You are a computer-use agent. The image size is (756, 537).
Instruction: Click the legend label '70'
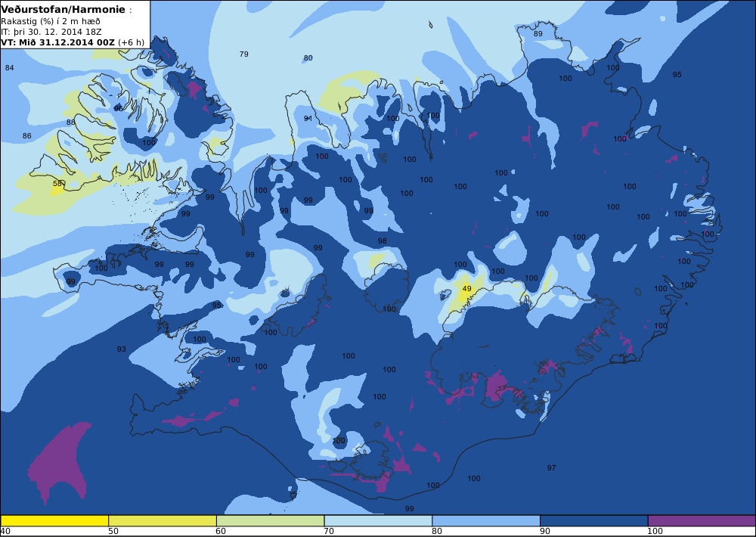tap(329, 531)
